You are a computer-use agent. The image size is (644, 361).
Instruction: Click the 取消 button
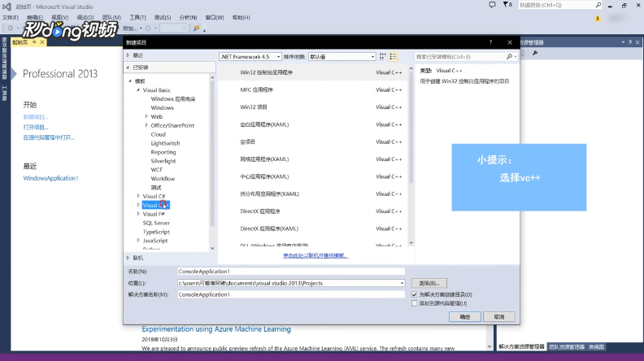tap(499, 317)
